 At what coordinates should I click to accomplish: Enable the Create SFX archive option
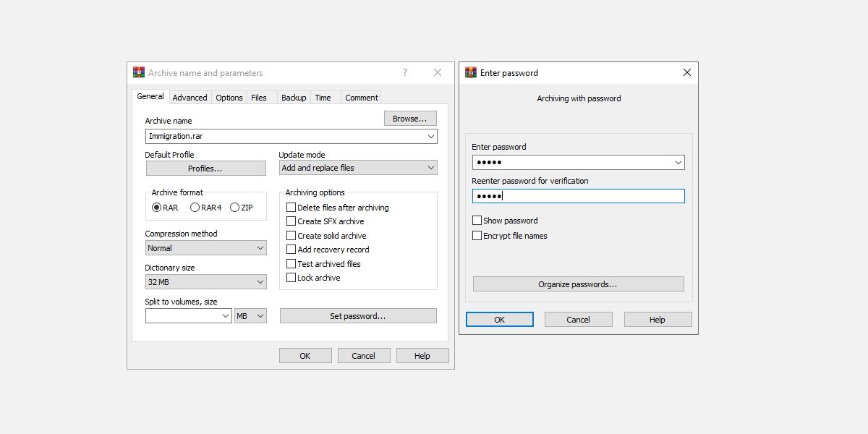click(x=291, y=221)
